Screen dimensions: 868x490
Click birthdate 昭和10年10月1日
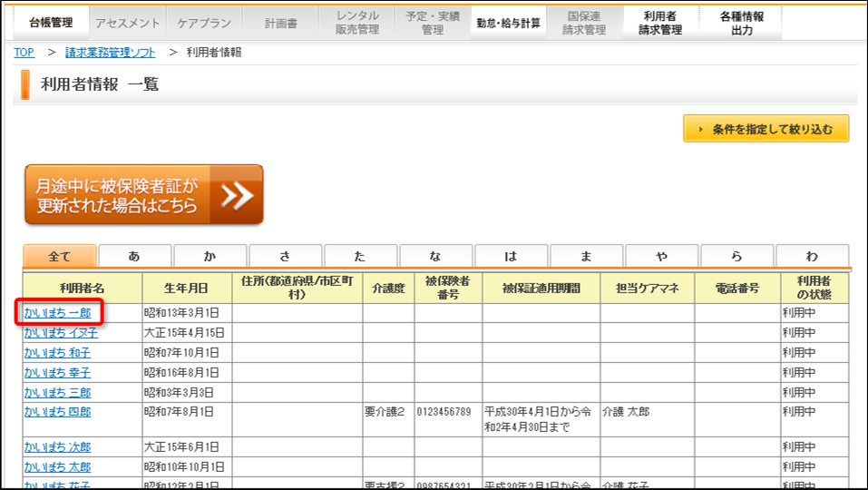click(184, 467)
